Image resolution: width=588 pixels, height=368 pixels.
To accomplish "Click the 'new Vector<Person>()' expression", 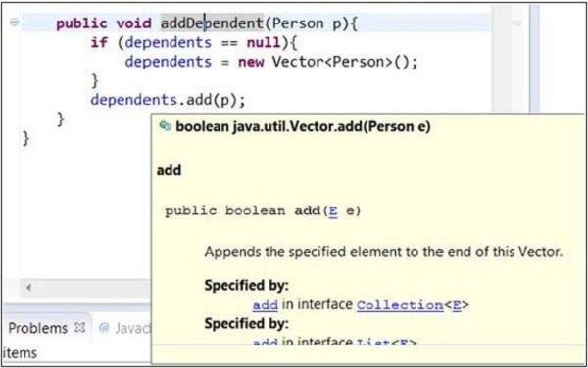I will [327, 62].
